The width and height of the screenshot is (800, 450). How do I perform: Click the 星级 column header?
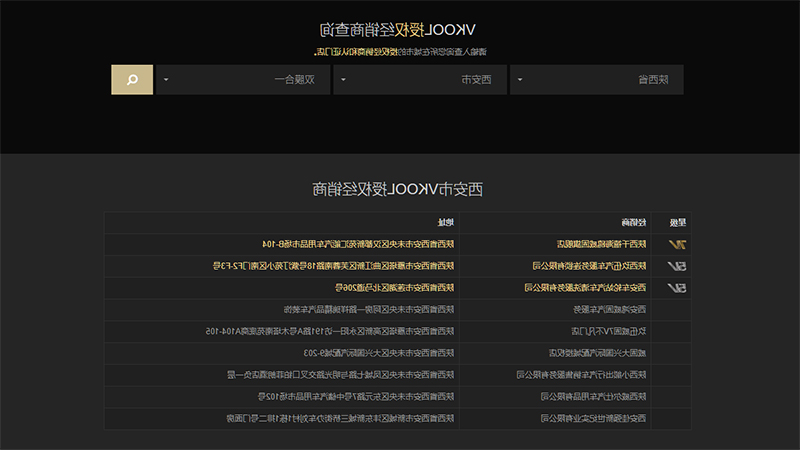tap(678, 222)
